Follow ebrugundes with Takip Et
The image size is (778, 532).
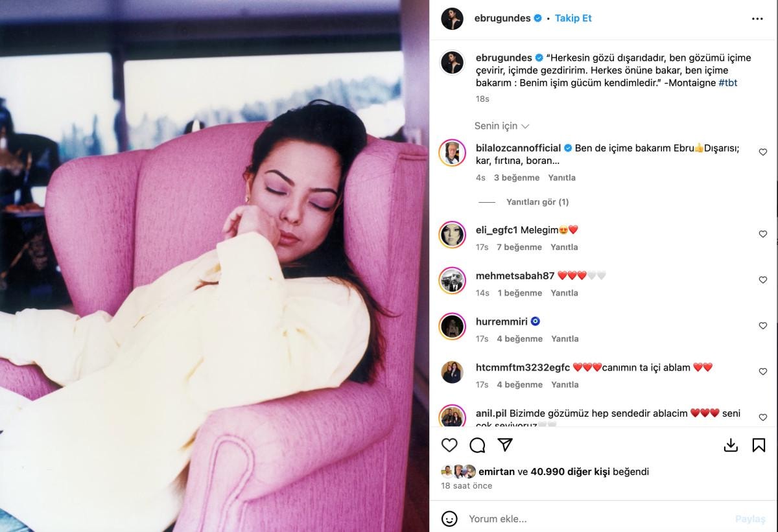(573, 19)
